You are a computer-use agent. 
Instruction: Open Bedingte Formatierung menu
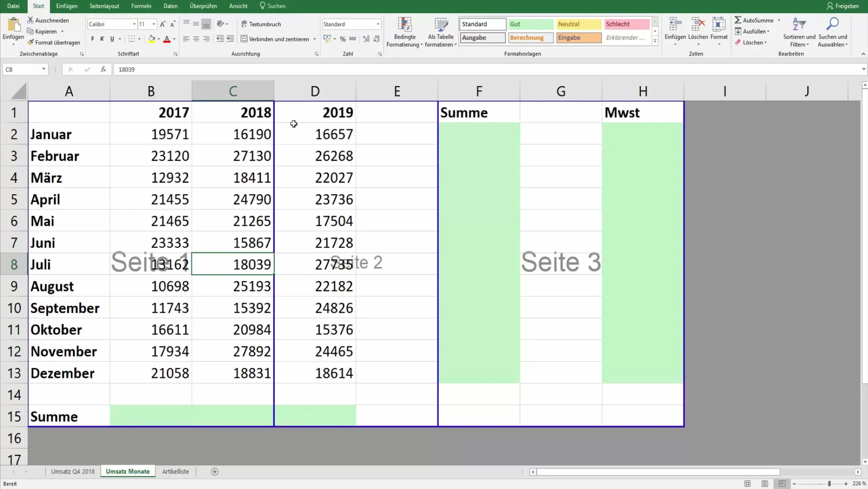(x=405, y=32)
